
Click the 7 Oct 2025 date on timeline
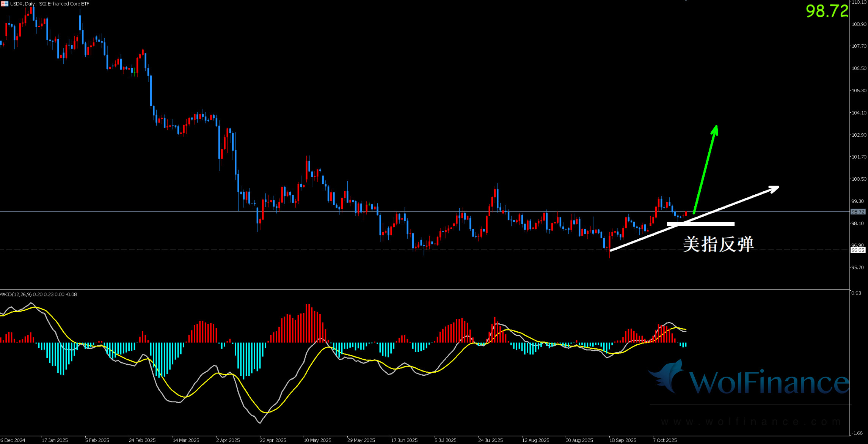coord(665,440)
